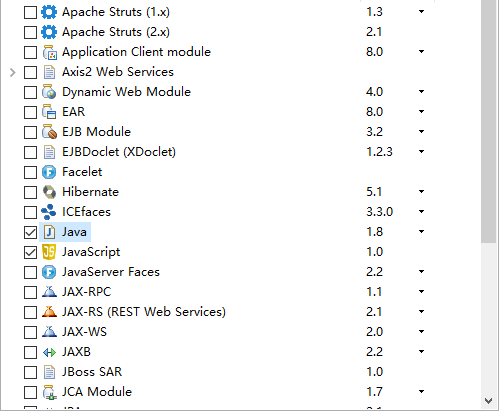Viewport: 499px width, 411px height.
Task: Uncheck the Java facet checkbox
Action: [30, 232]
